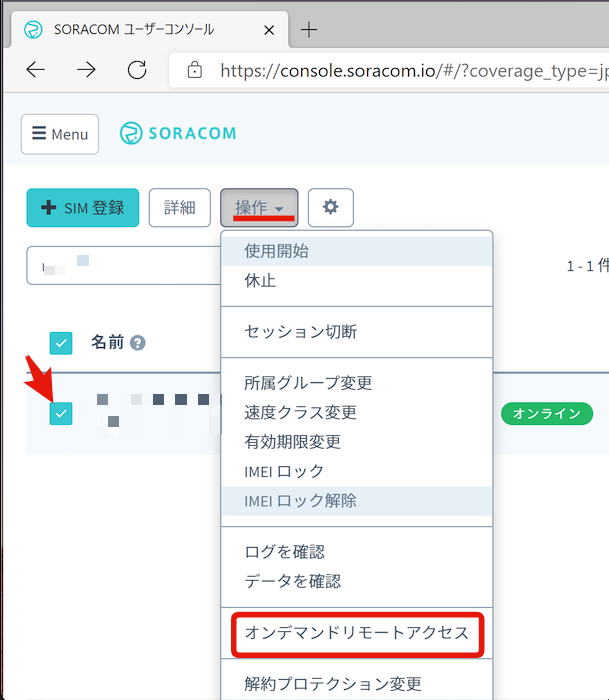Viewport: 609px width, 700px height.
Task: Click the help icon beside 名前
Action: pyautogui.click(x=138, y=343)
